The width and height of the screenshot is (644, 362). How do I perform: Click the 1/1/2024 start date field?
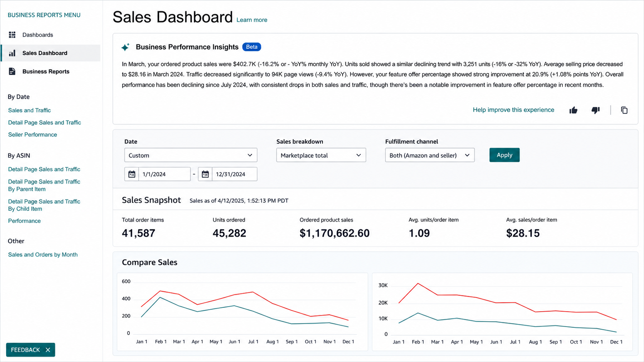tap(164, 174)
